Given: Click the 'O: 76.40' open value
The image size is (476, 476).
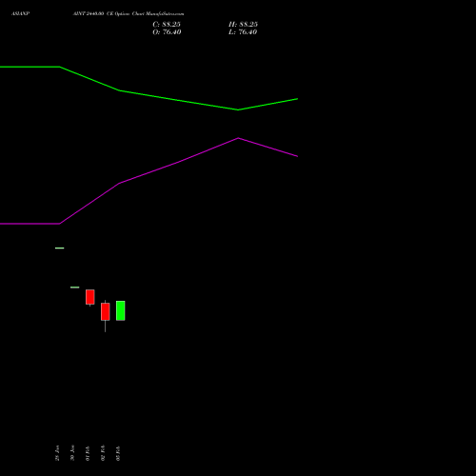Looking at the screenshot, I should [167, 32].
